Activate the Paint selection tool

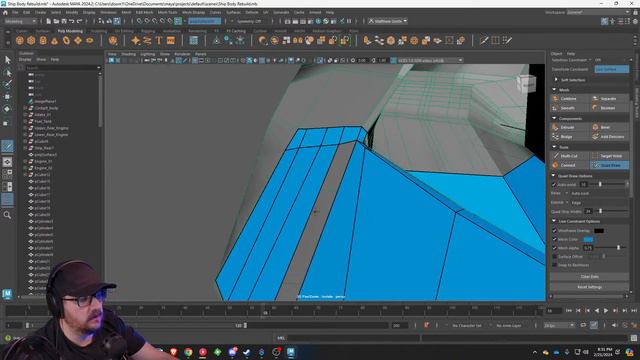pos(7,84)
